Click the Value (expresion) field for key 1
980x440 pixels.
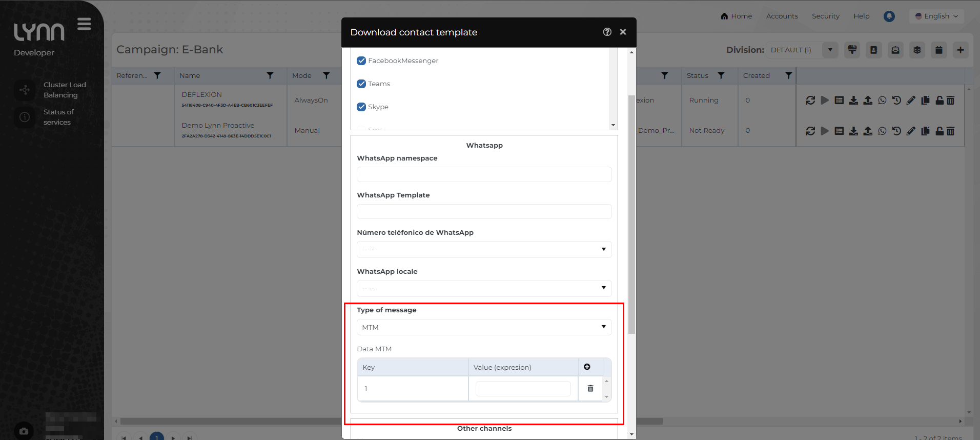523,389
